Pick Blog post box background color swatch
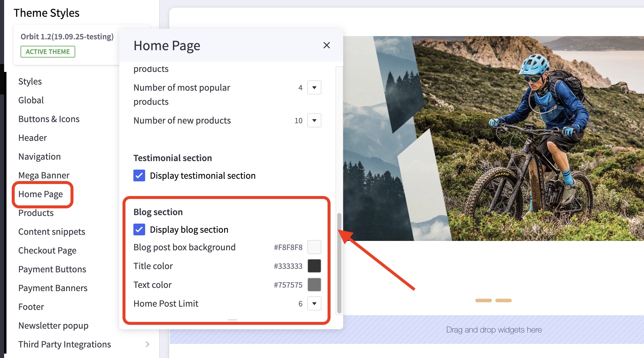The image size is (644, 358). (314, 247)
